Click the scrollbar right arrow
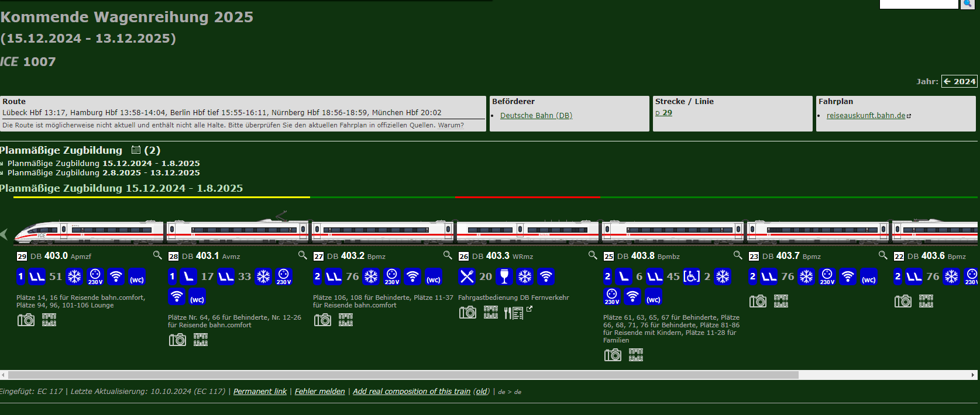 974,375
